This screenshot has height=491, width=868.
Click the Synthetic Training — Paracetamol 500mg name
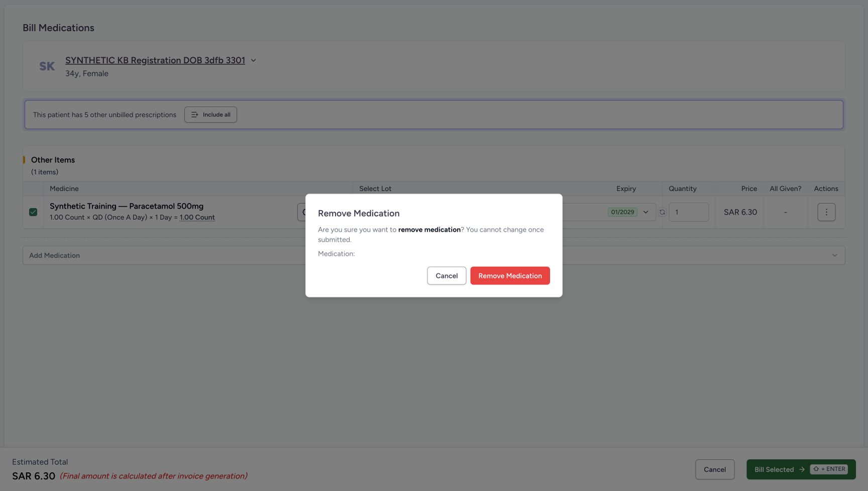127,206
